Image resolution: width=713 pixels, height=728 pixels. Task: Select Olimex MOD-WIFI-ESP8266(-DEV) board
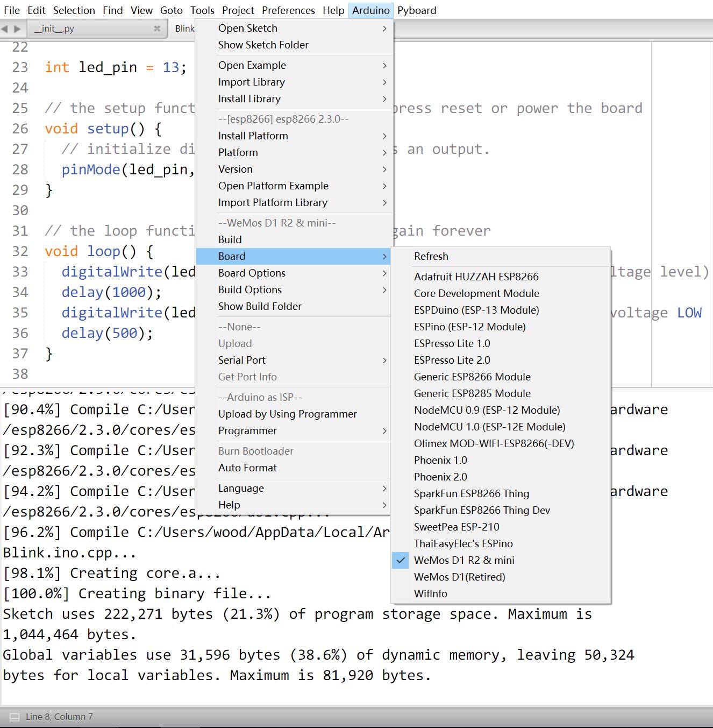tap(501, 443)
